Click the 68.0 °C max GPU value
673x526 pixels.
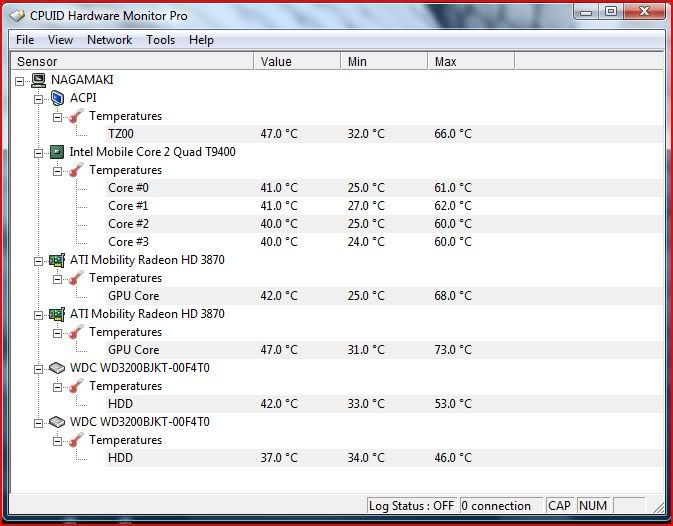[x=453, y=296]
